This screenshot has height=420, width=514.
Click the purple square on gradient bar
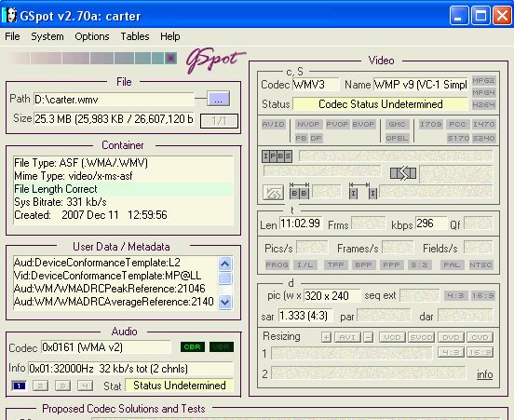(170, 59)
